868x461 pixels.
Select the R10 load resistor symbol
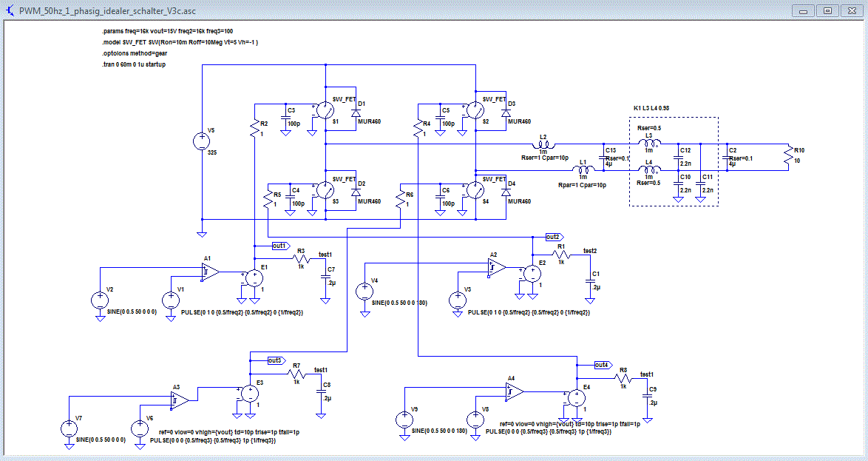click(x=787, y=158)
